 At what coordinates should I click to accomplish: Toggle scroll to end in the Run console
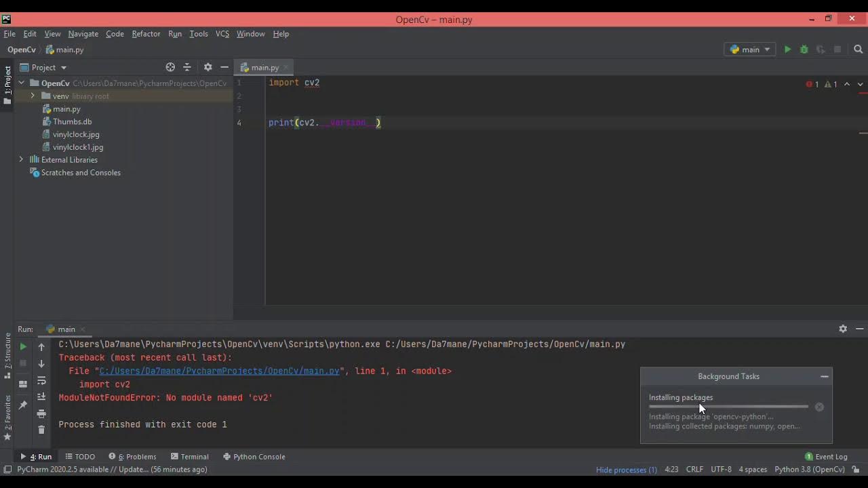click(41, 397)
